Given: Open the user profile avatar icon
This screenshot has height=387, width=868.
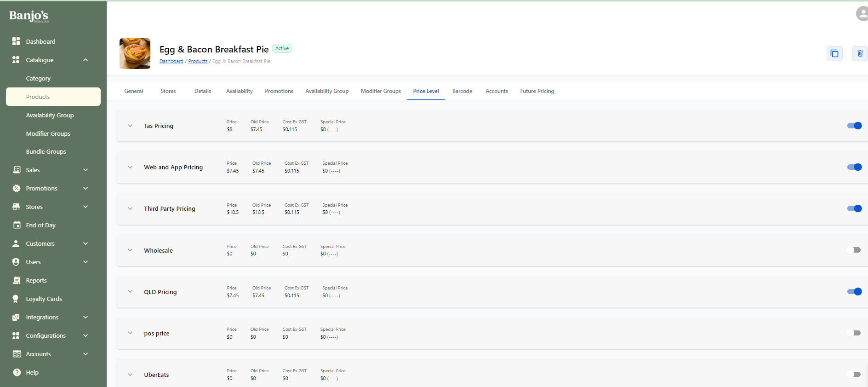Looking at the screenshot, I should [862, 14].
